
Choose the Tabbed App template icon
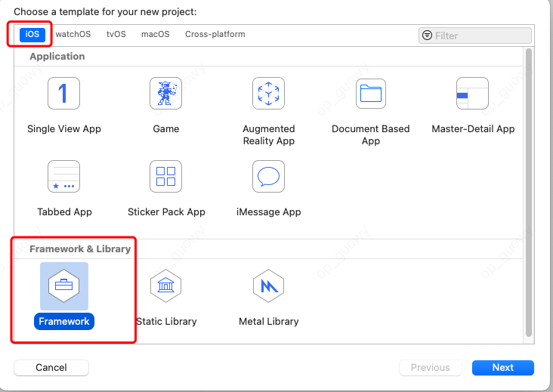pos(63,176)
